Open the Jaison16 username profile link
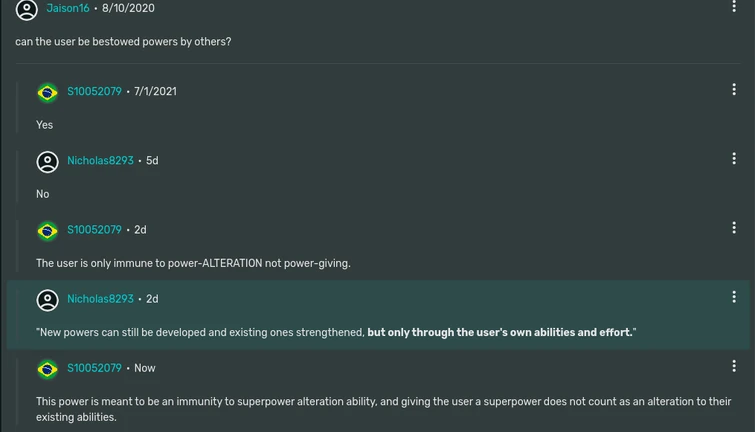755x432 pixels. click(68, 9)
